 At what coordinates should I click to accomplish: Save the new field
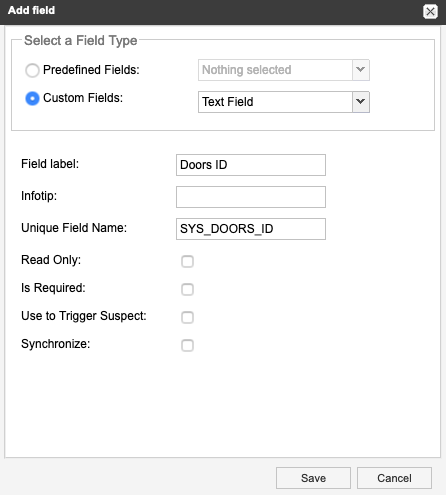coord(313,478)
